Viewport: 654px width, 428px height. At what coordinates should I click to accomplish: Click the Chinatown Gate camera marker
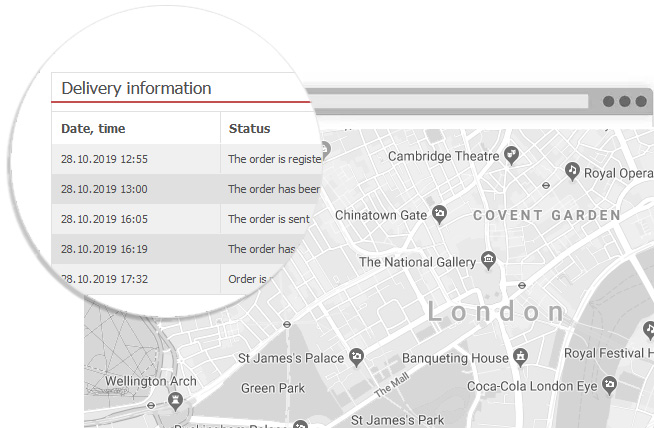(x=438, y=213)
